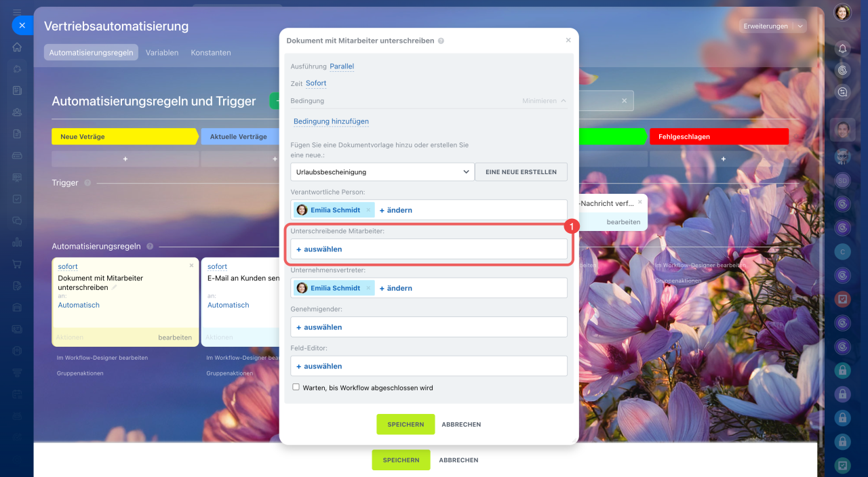This screenshot has height=477, width=868.
Task: Click SPEICHERN button in the dialog
Action: tap(406, 425)
